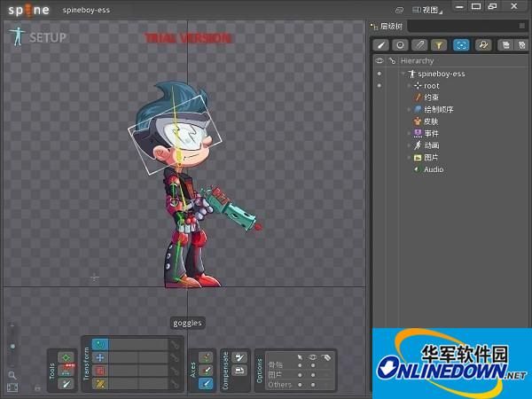The width and height of the screenshot is (532, 399).
Task: Toggle the blue center-on-selection button
Action: (461, 45)
